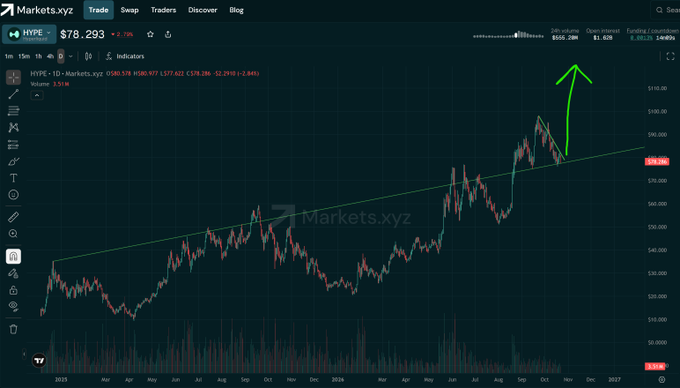Select the crosshair cursor tool
Screen dimensions: 680x388
[x=13, y=77]
